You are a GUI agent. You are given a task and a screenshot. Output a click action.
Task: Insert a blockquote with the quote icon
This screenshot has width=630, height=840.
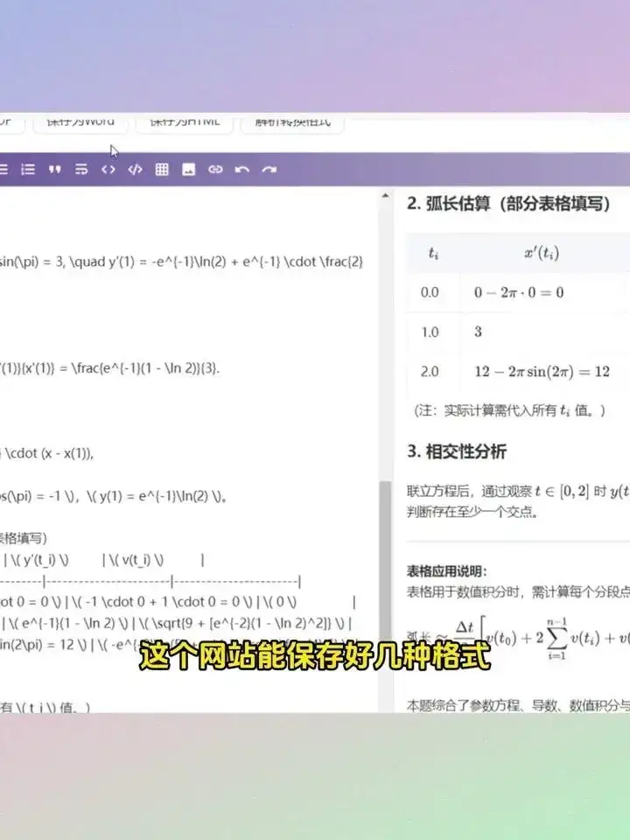[54, 170]
